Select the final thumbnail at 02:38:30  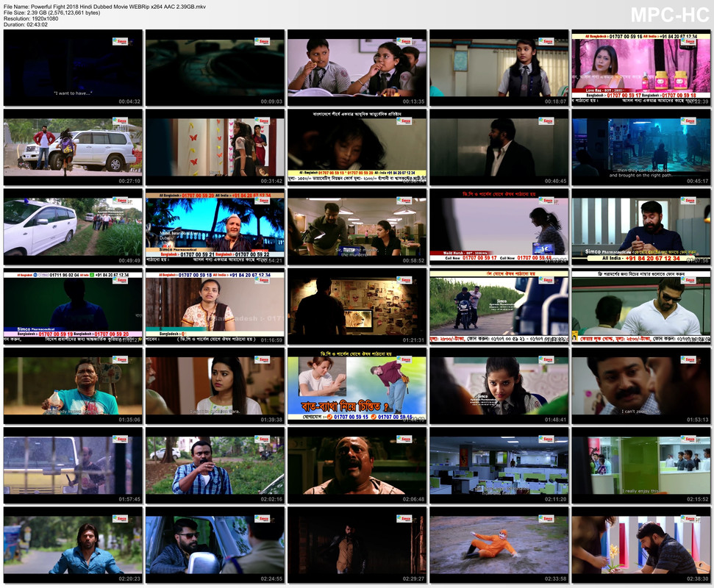641,545
